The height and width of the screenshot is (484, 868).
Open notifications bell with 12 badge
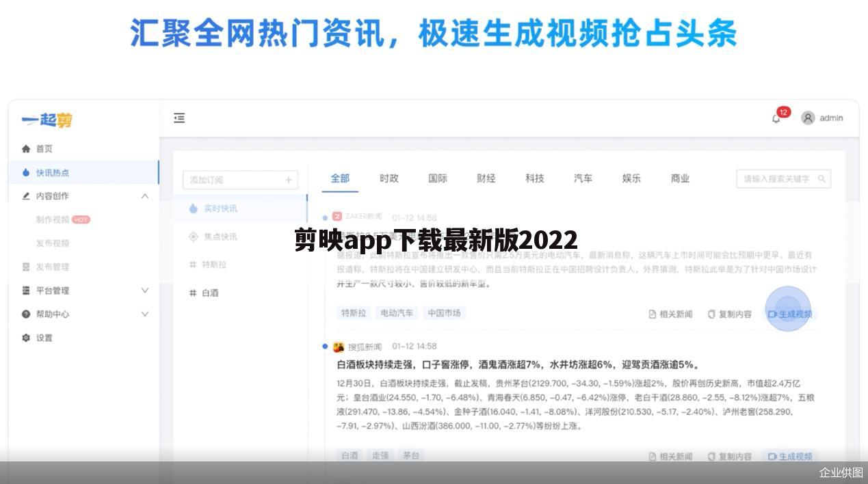(776, 118)
